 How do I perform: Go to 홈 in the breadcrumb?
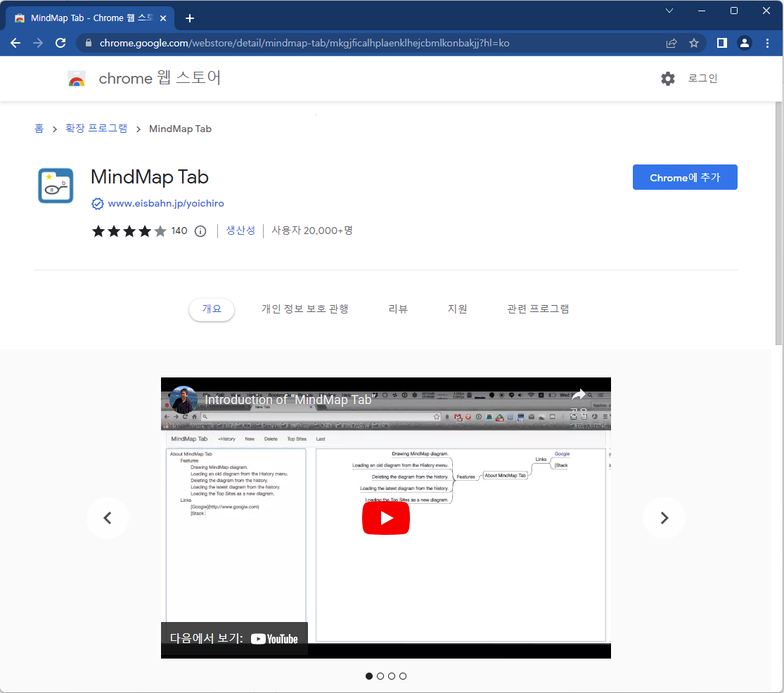39,129
